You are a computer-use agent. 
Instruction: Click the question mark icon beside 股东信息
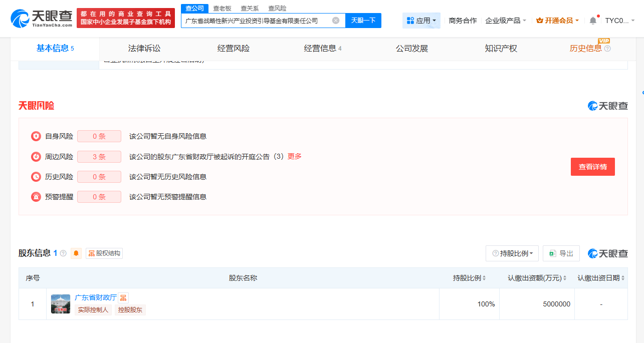63,253
